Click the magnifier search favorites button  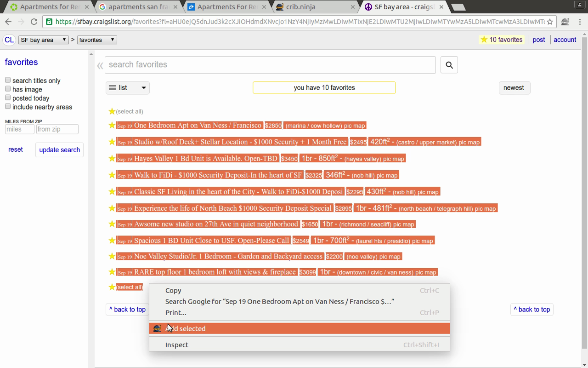coord(449,65)
